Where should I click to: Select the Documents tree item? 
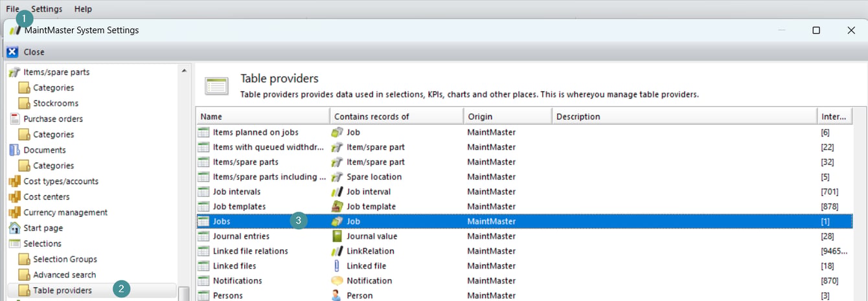tap(45, 150)
